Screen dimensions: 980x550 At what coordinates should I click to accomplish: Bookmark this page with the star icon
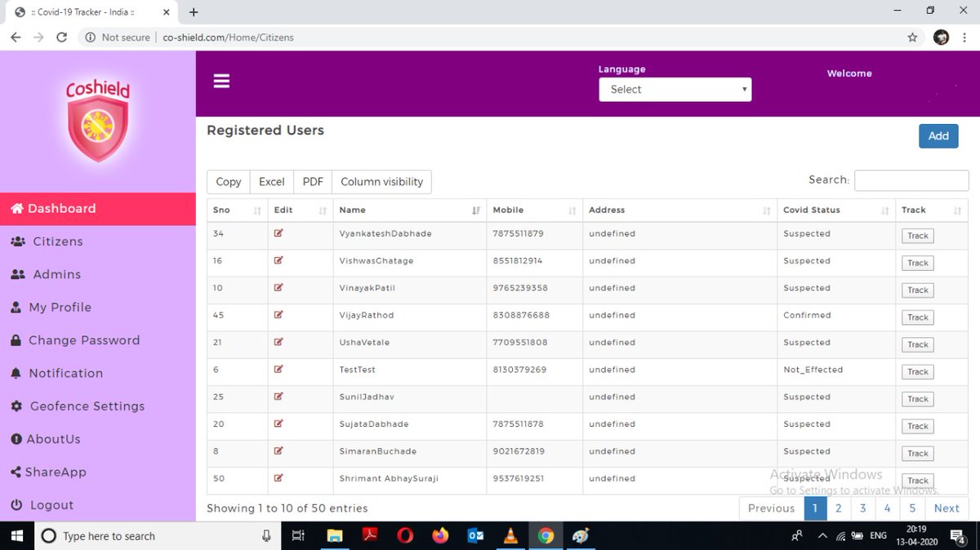(x=912, y=37)
